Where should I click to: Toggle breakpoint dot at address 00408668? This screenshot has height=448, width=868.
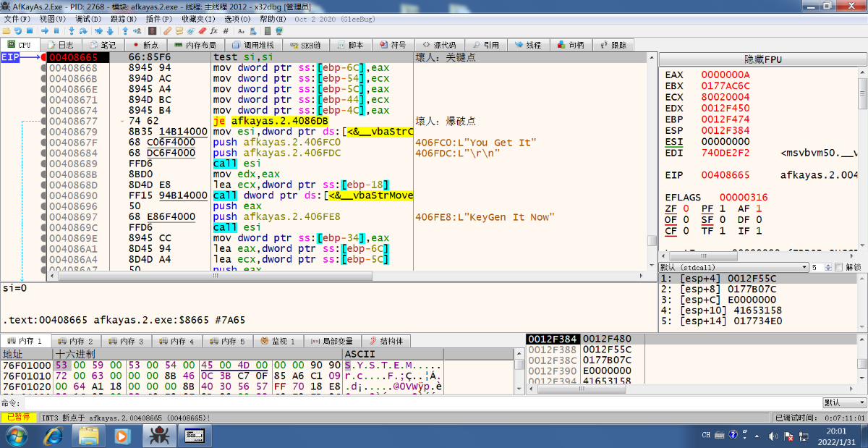click(x=43, y=68)
